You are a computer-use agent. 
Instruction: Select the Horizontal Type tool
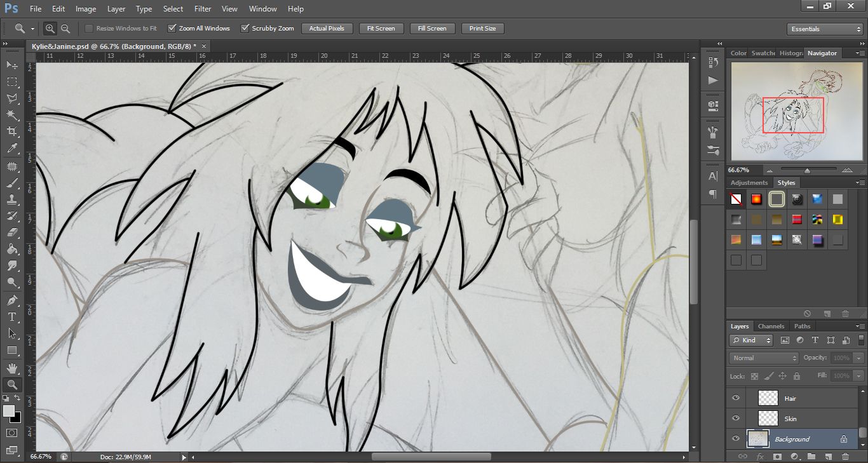pos(11,317)
